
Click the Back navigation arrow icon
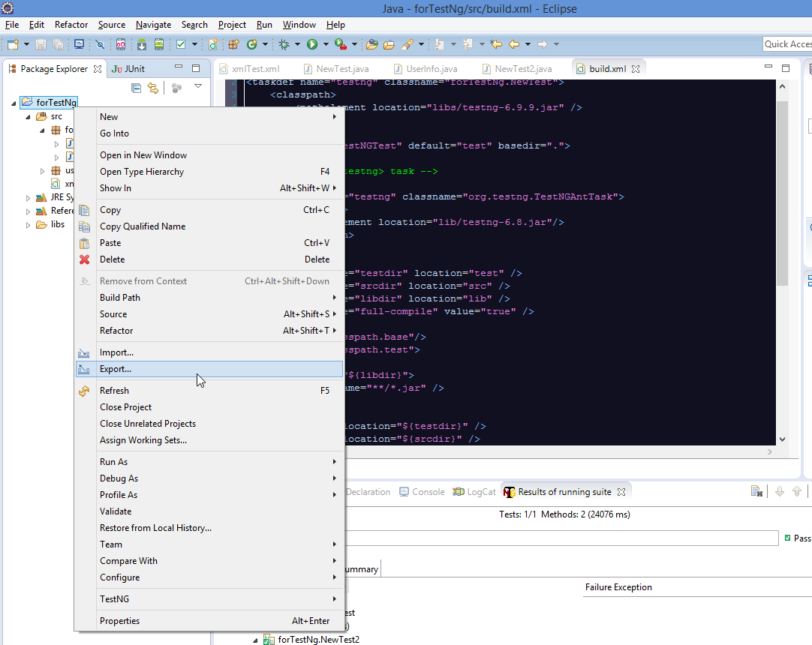(514, 44)
